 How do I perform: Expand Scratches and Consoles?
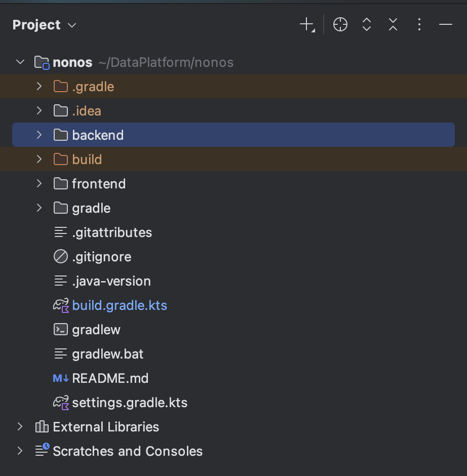20,451
